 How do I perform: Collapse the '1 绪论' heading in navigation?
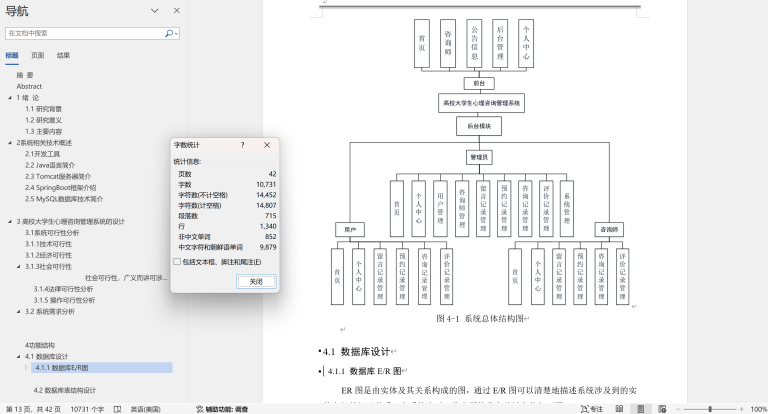coord(10,98)
